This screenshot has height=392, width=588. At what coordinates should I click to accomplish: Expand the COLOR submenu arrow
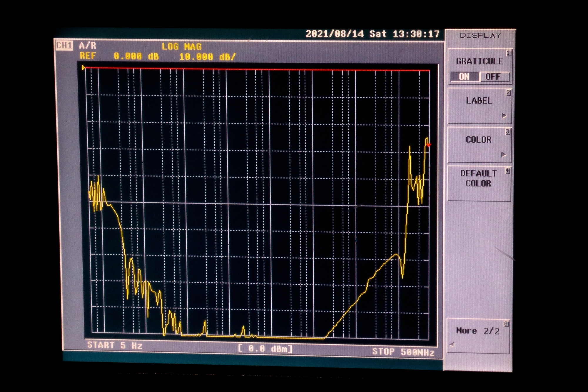coord(504,155)
